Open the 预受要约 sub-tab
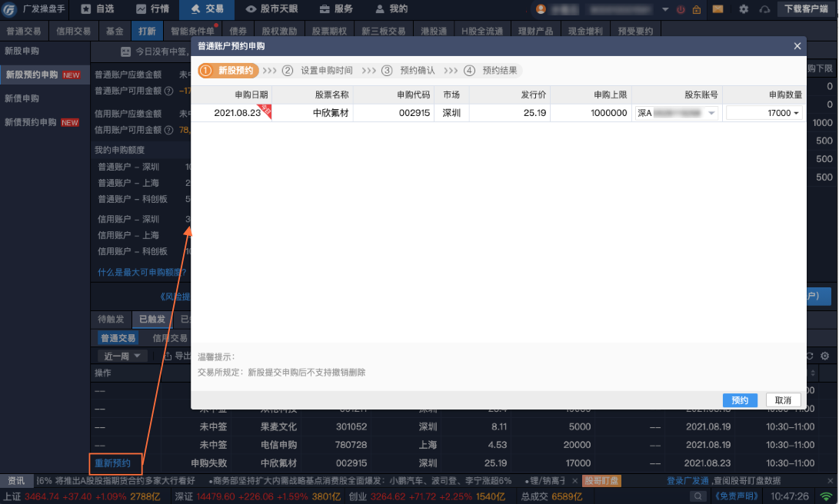This screenshot has height=504, width=839. (x=635, y=31)
